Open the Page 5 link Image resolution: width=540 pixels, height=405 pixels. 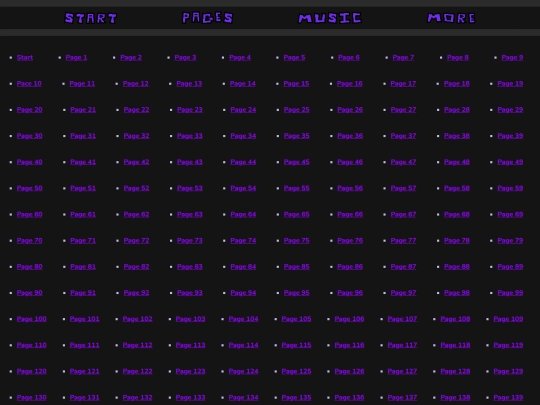294,58
